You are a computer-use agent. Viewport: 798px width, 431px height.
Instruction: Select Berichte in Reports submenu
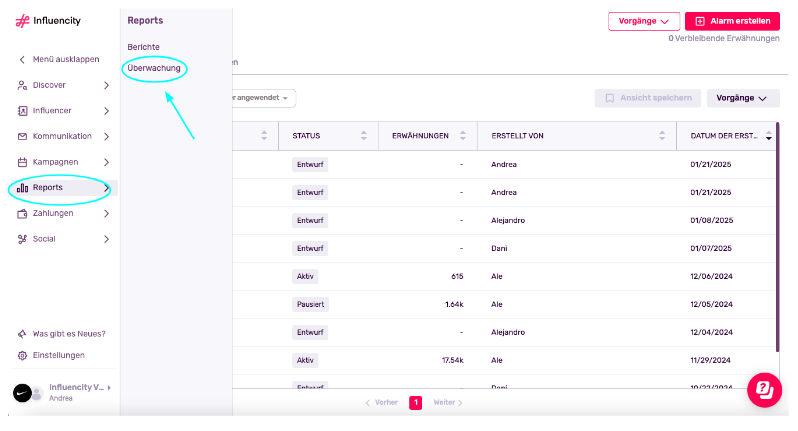click(x=144, y=47)
